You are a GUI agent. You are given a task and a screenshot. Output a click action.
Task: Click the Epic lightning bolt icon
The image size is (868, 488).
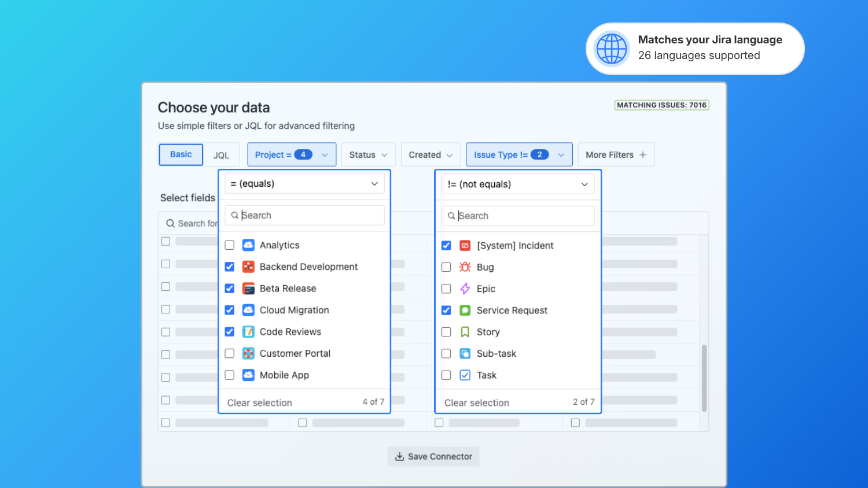point(465,289)
